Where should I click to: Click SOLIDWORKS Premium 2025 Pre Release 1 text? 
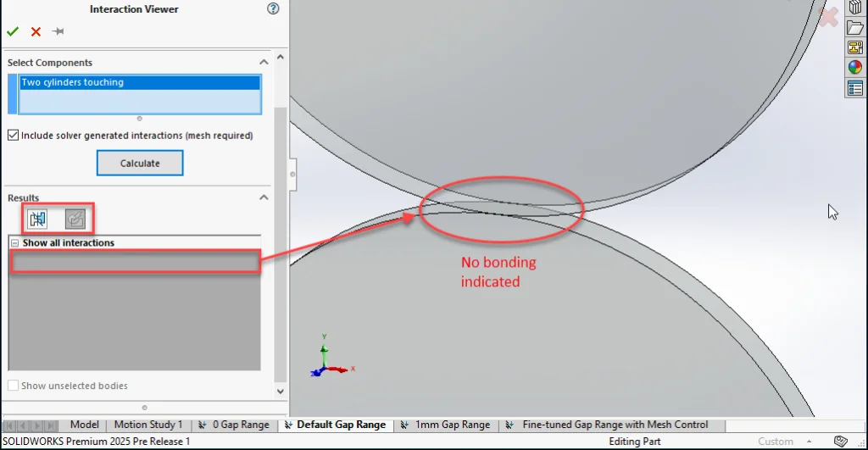point(97,442)
